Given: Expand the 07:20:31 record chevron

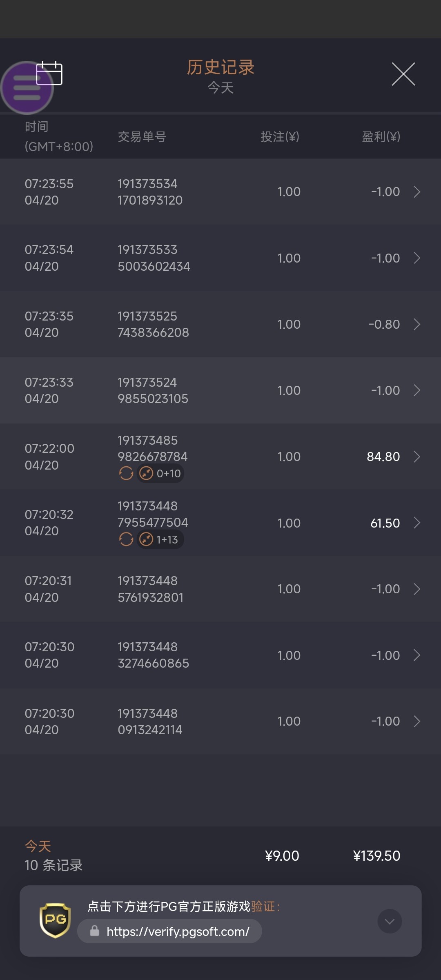Looking at the screenshot, I should (x=417, y=589).
